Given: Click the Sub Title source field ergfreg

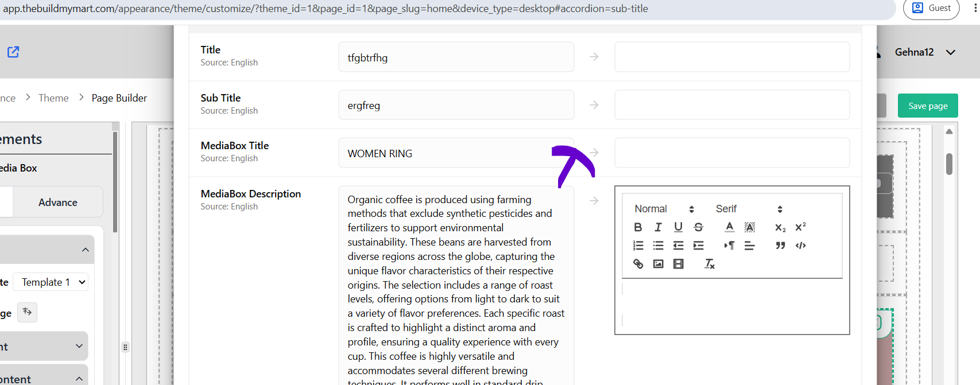Looking at the screenshot, I should coord(456,105).
